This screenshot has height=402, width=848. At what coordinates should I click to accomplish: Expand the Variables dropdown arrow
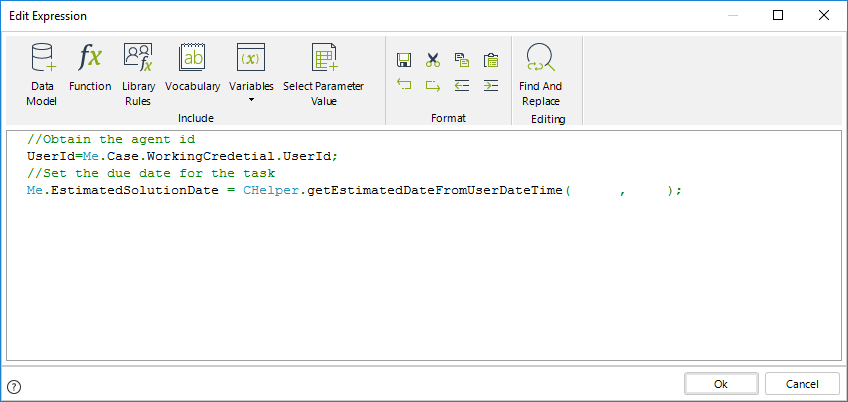point(251,100)
